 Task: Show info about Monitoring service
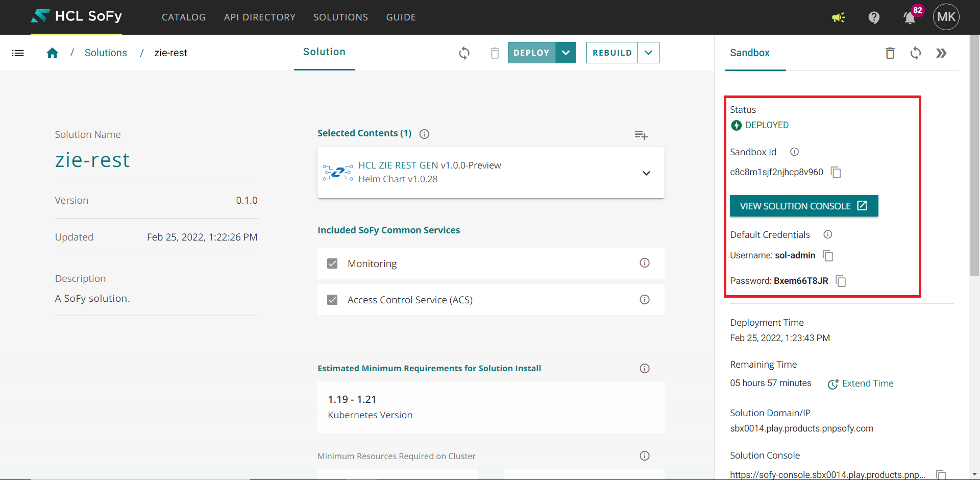(645, 263)
